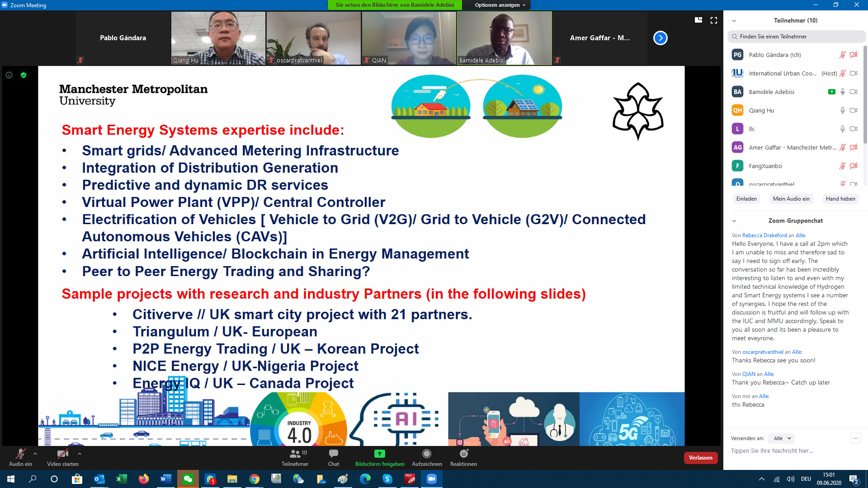Expand audio options arrow beside Audio ein
Viewport: 868px width, 488px height.
(x=35, y=454)
